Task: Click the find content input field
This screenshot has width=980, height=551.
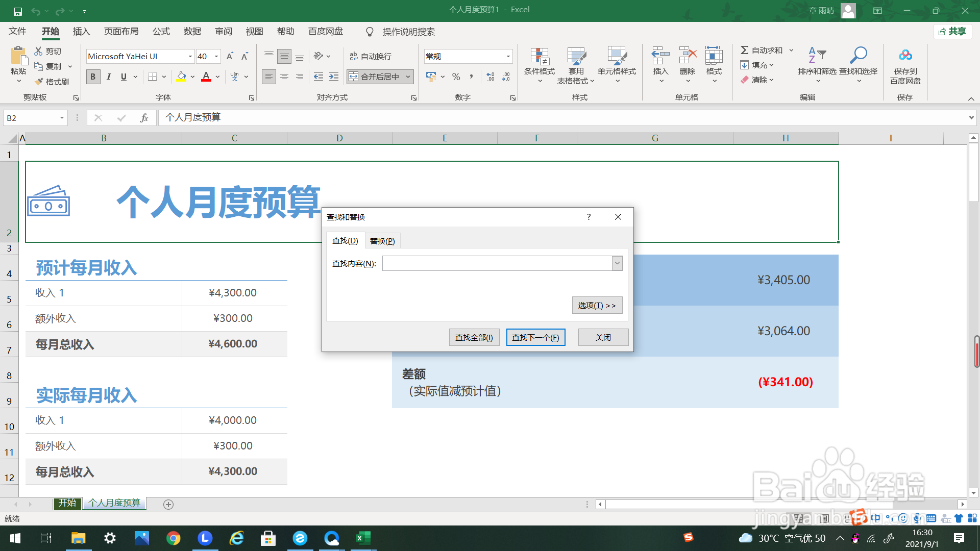Action: point(497,263)
